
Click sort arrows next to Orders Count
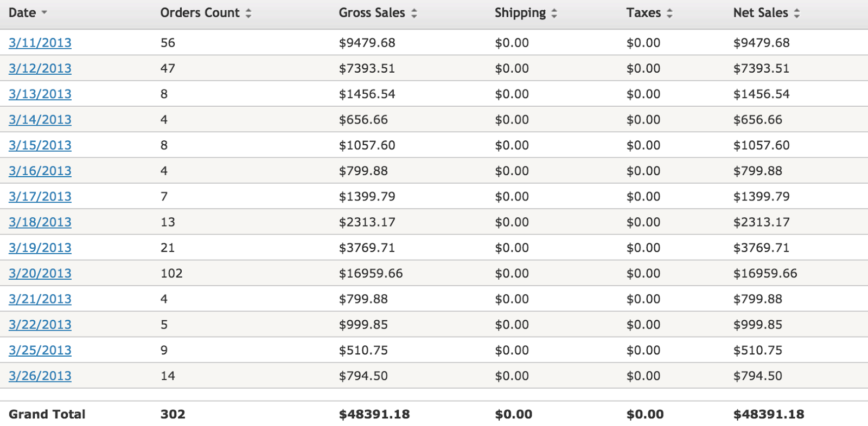[248, 14]
